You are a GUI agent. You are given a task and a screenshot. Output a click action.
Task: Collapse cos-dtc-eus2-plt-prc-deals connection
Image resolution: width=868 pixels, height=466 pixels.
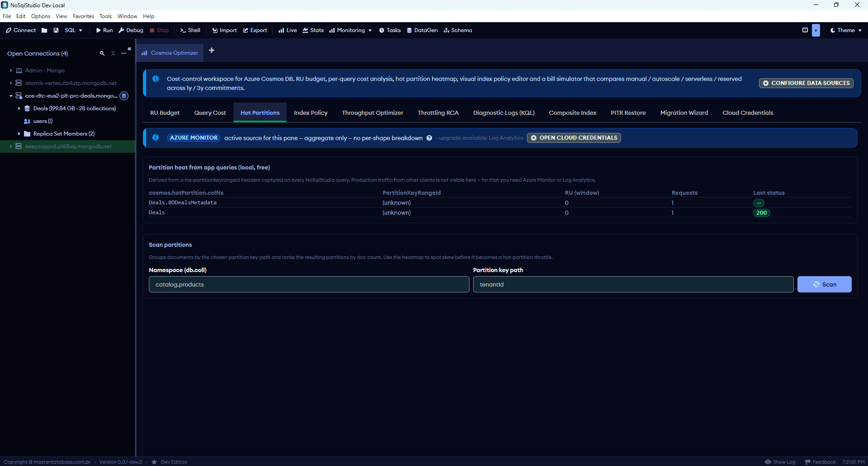pyautogui.click(x=11, y=96)
